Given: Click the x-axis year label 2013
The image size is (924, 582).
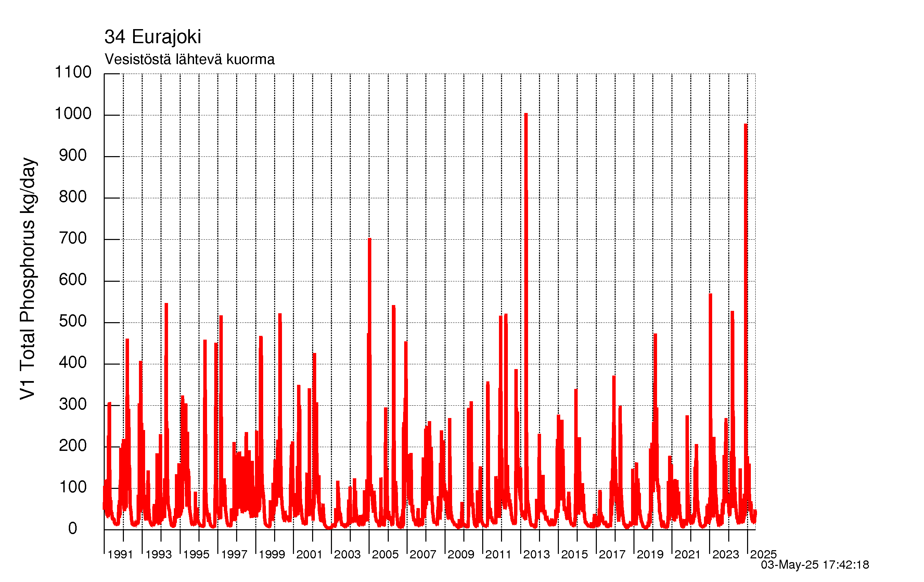Looking at the screenshot, I should 537,554.
